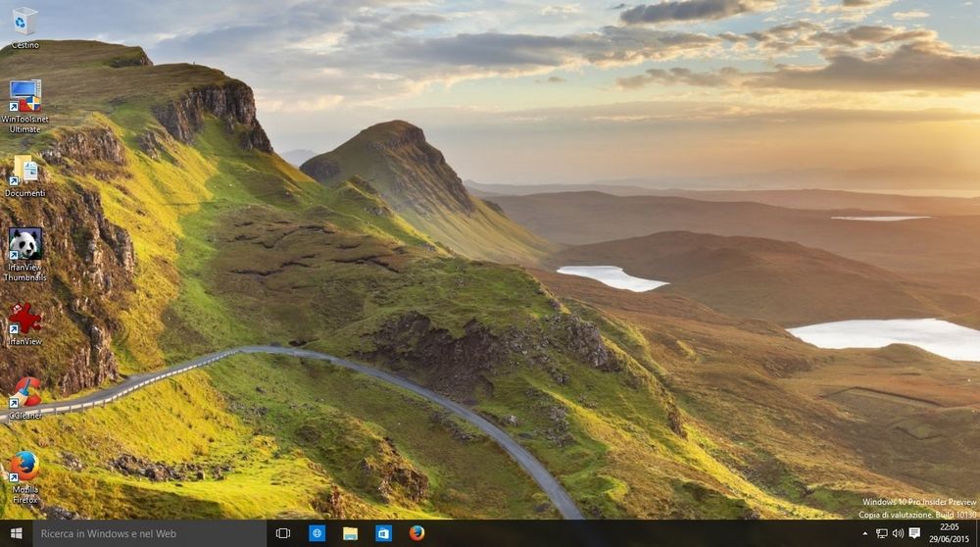Select the CCleaner desktop shortcut
Viewport: 980px width, 547px height.
tap(24, 392)
